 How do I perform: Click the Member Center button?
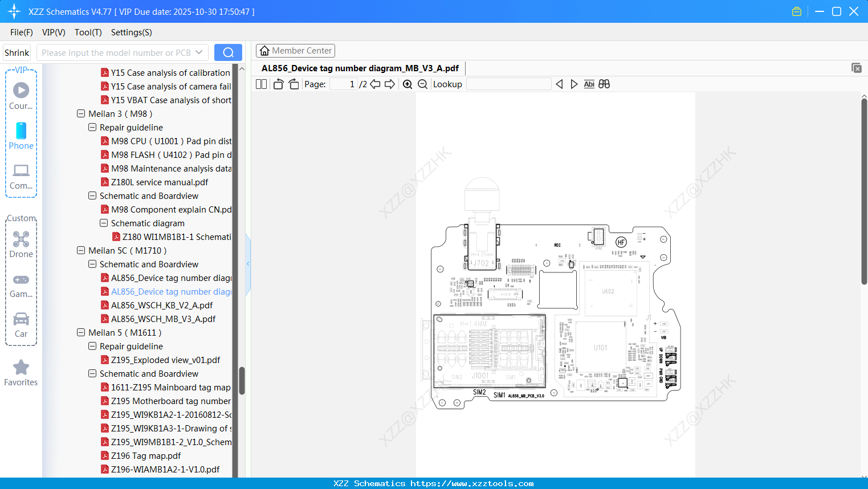(295, 50)
